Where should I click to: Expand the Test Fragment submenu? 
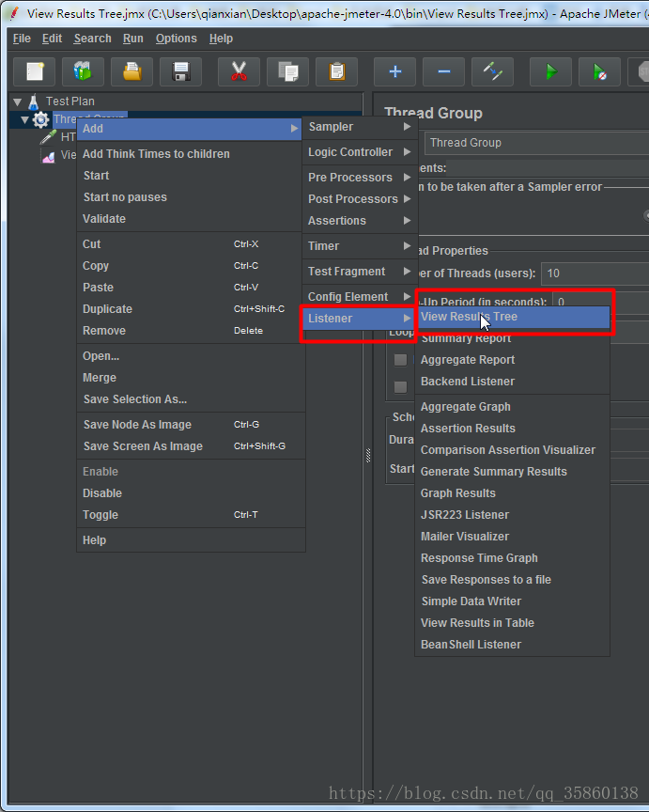[360, 272]
